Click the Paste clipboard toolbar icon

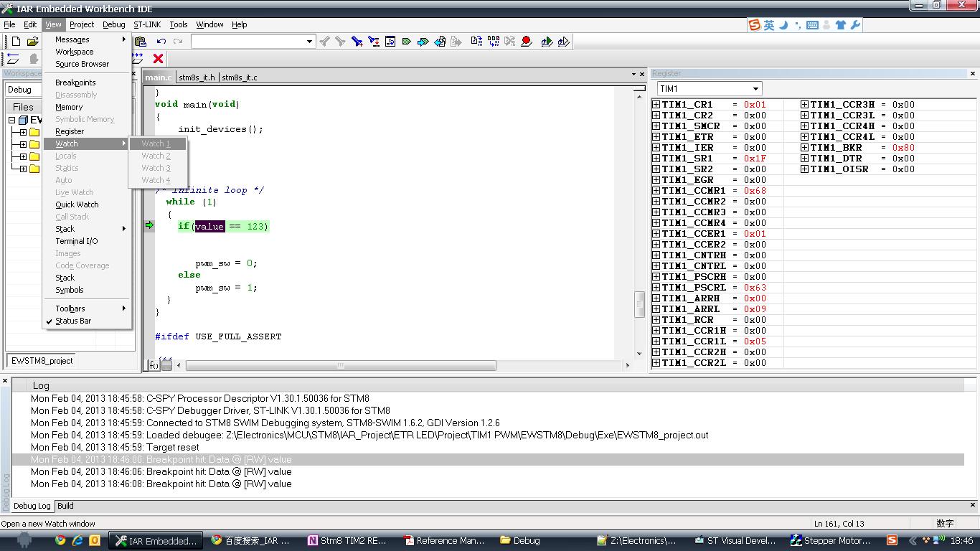[140, 42]
